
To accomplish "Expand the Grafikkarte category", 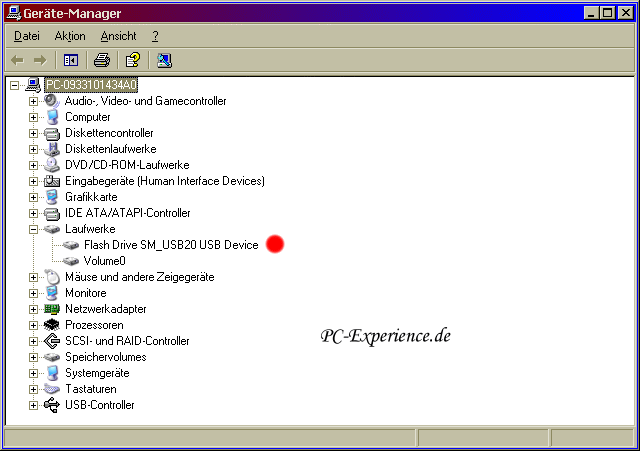I will pos(33,197).
